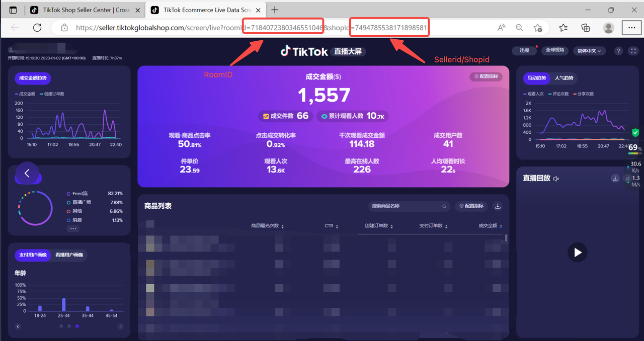Click the help question mark icon

point(619,51)
